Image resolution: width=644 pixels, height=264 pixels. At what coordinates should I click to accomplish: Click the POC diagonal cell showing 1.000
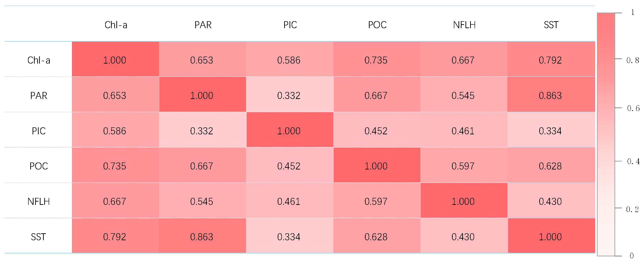376,166
